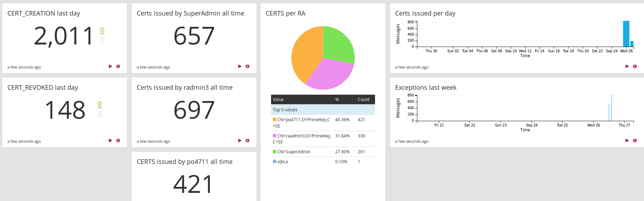Click the Value column header in table
The width and height of the screenshot is (644, 201).
(x=278, y=100)
